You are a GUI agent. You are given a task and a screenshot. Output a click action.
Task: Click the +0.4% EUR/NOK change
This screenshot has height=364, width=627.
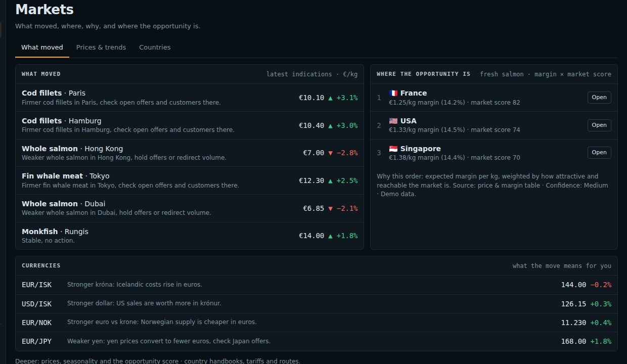point(601,323)
